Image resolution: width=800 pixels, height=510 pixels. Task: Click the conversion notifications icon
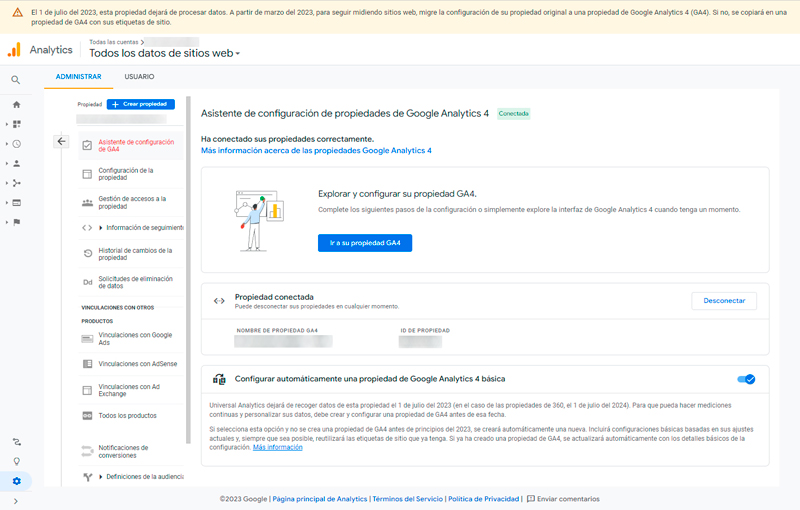pyautogui.click(x=87, y=451)
